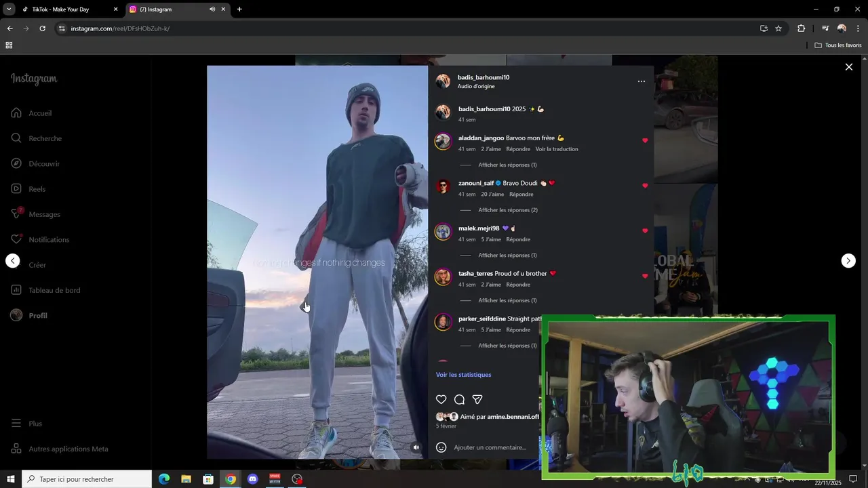The height and width of the screenshot is (488, 868).
Task: Open badis_barhoumi10 profile in header
Action: 484,77
